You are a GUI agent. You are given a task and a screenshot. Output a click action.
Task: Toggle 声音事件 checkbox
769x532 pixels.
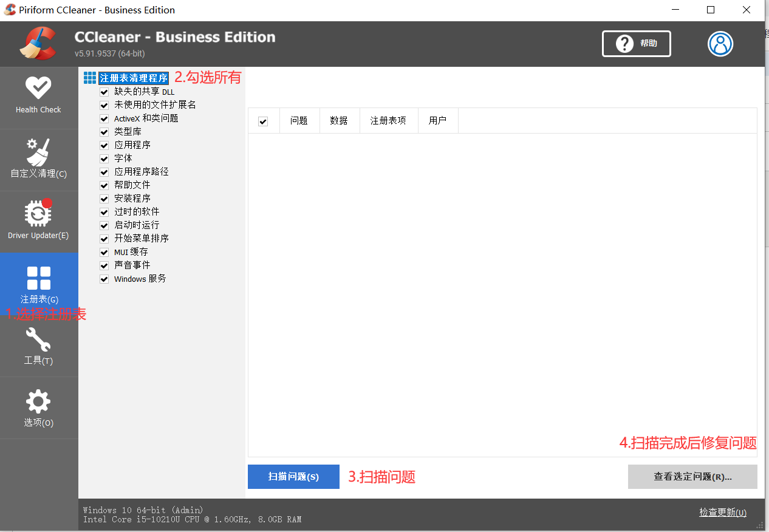104,265
